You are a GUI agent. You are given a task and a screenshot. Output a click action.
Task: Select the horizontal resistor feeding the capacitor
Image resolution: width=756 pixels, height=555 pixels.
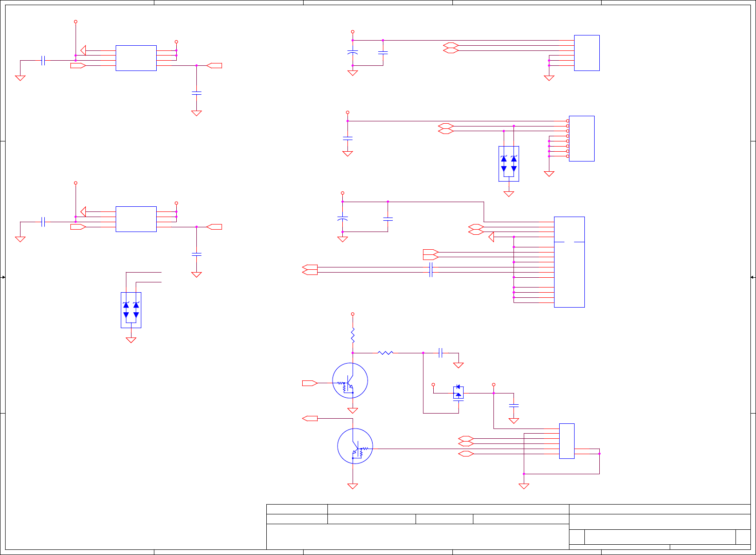click(x=386, y=353)
